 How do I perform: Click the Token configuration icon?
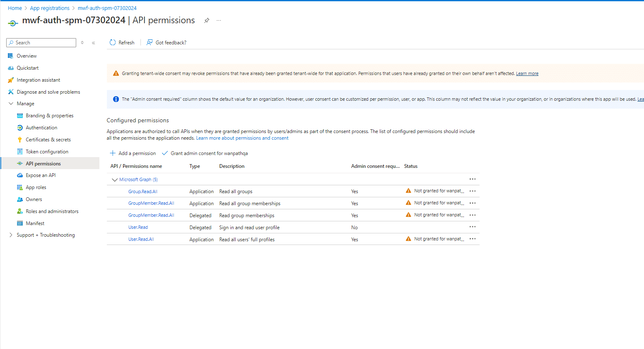coord(19,152)
